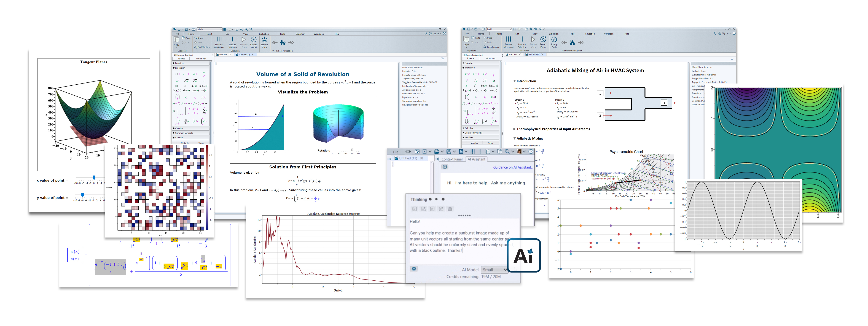Expand Thermophysical Properties of Input Air Streams
868x326 pixels.
pos(515,129)
